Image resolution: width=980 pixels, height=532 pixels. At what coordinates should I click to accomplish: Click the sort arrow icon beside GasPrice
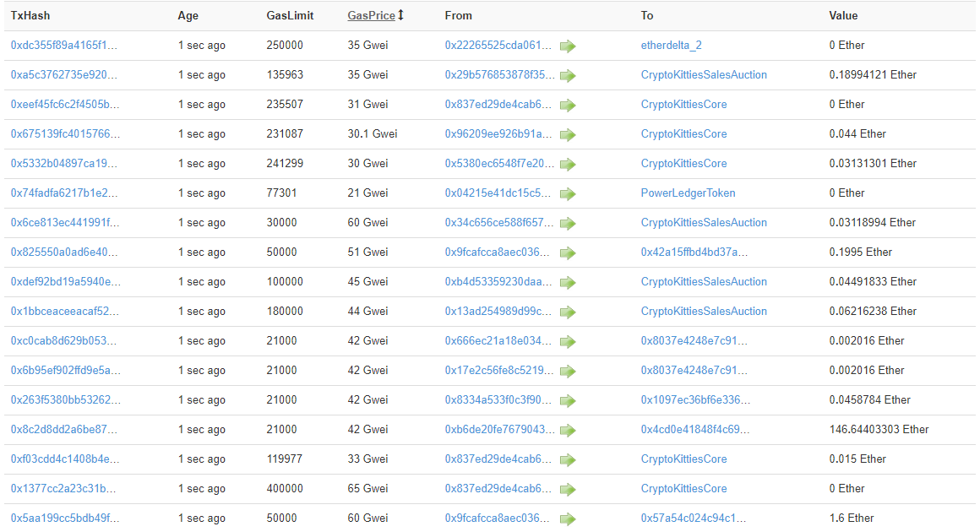click(400, 15)
